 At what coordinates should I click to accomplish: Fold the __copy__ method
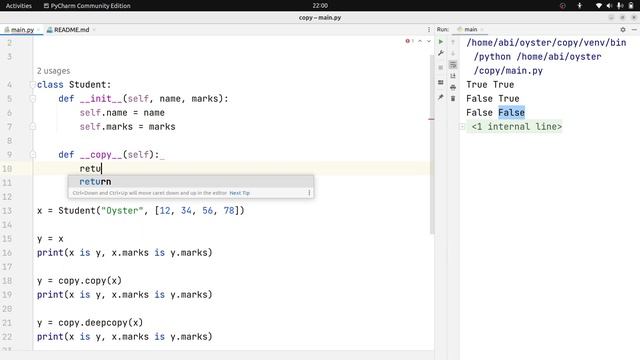point(33,155)
